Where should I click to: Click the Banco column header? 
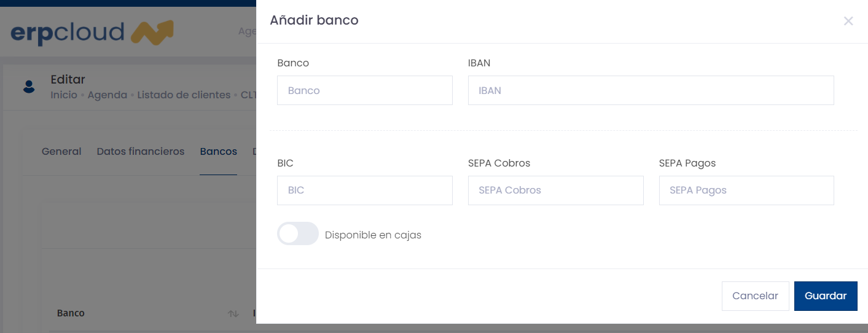[x=71, y=313]
